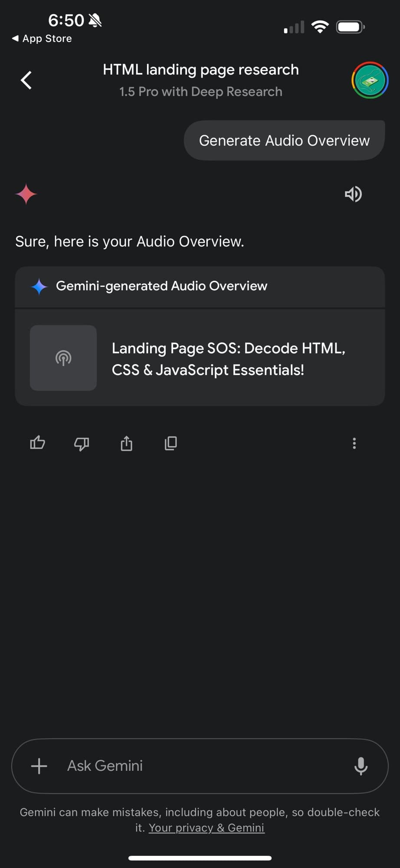Open the Your privacy & Gemini link
The width and height of the screenshot is (400, 868).
[207, 828]
